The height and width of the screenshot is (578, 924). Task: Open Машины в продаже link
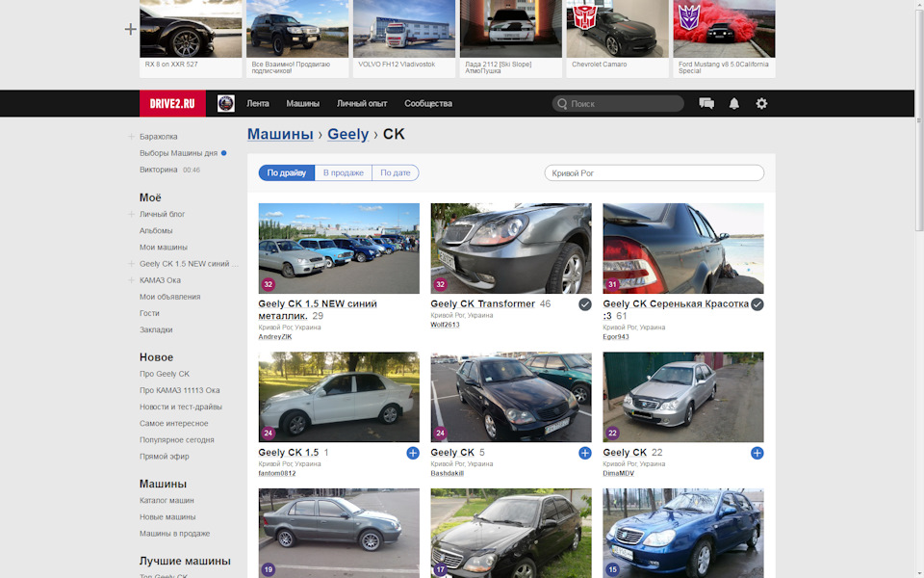(x=174, y=533)
